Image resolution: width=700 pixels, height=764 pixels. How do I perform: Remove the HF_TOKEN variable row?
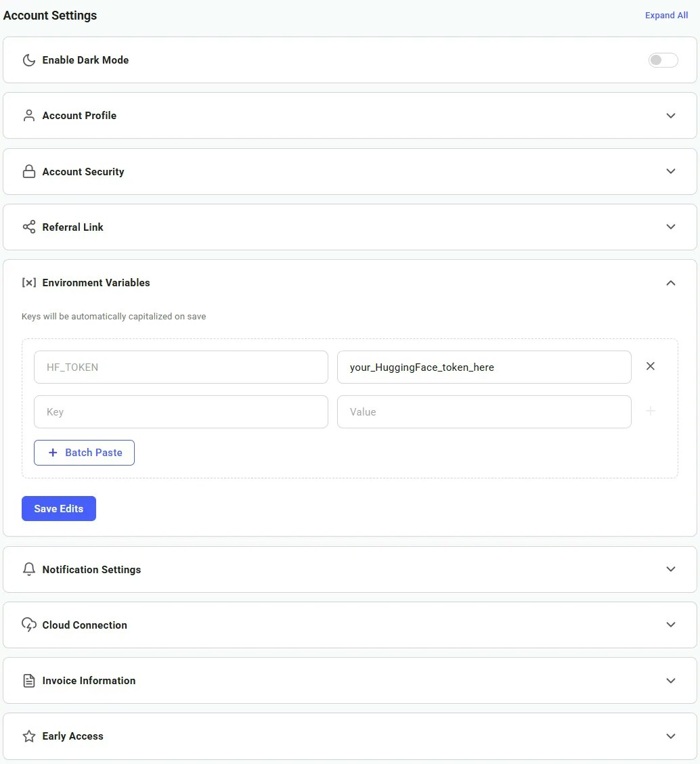click(651, 366)
